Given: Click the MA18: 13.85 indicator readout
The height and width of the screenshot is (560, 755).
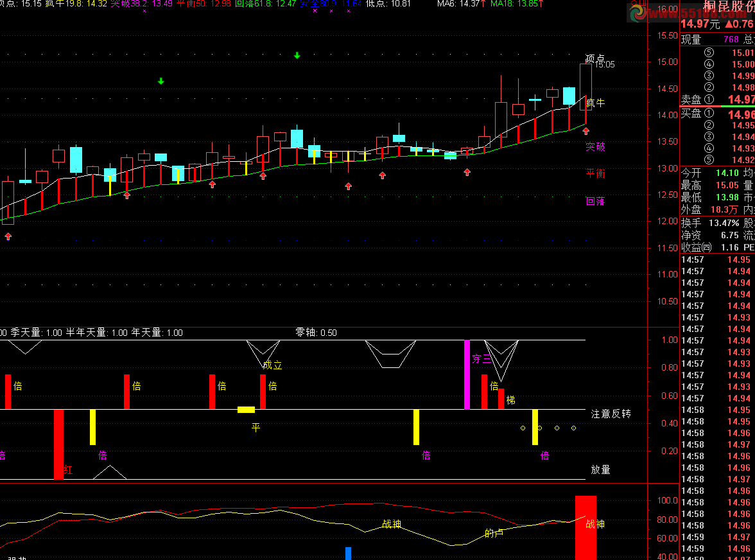Looking at the screenshot, I should (517, 4).
